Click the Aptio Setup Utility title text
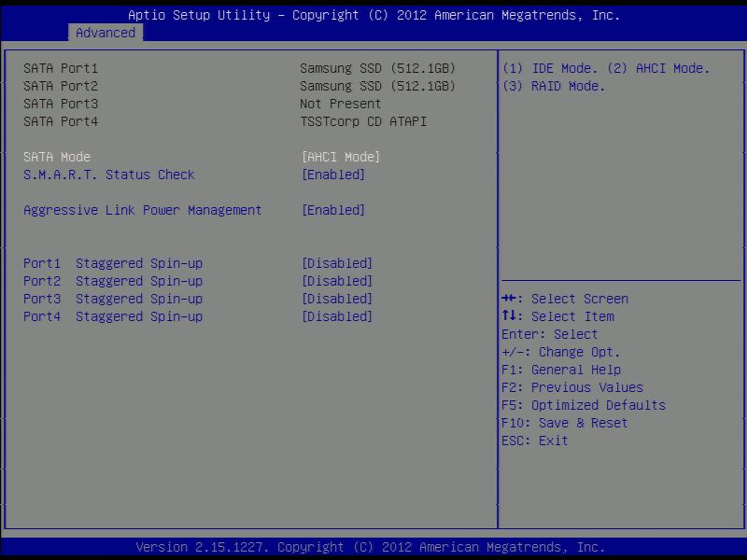The height and width of the screenshot is (560, 747). coord(374,15)
